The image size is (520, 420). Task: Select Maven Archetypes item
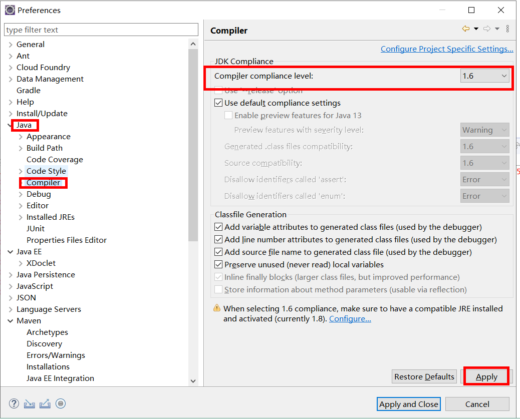coord(47,332)
